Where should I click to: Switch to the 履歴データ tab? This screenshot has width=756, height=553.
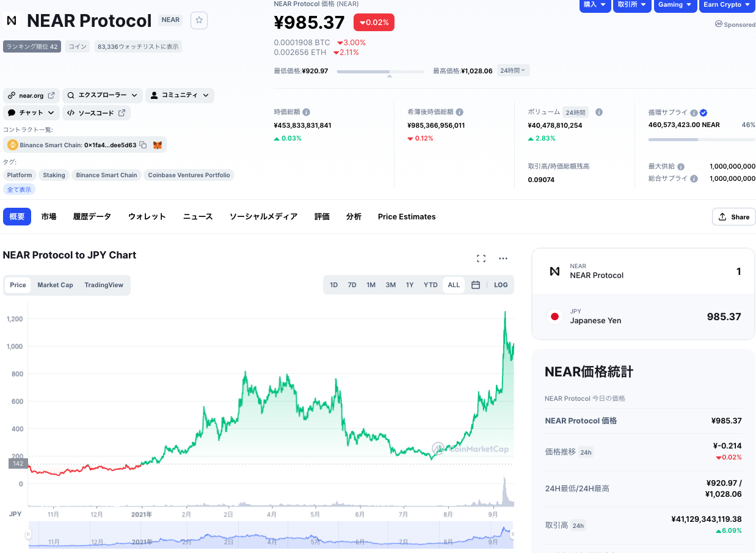pos(92,217)
